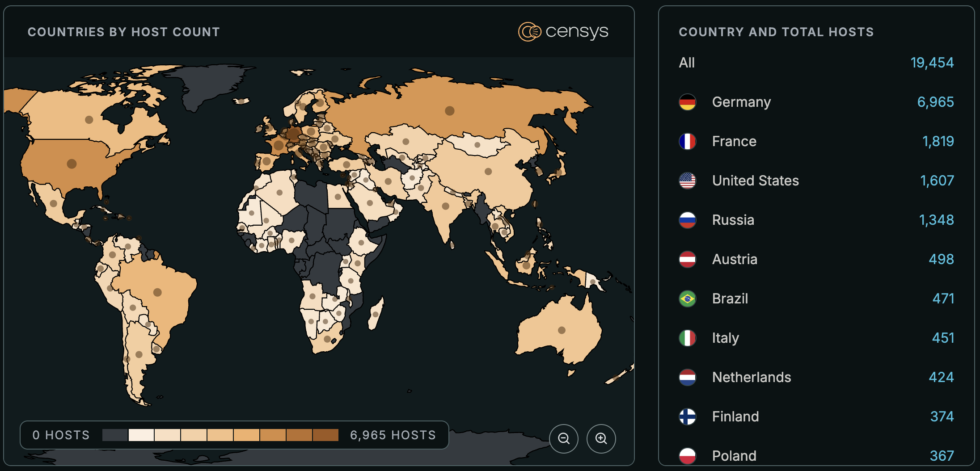This screenshot has height=471, width=980.
Task: Click the Australia marker dot on map
Action: (x=562, y=330)
